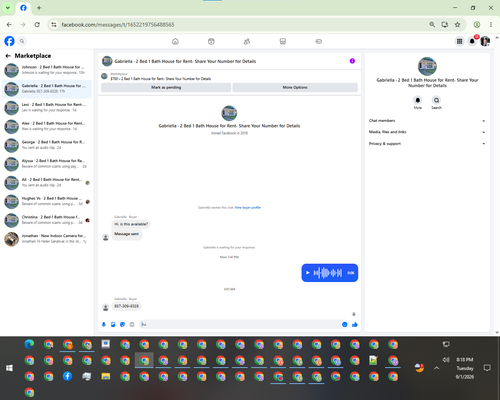This screenshot has width=500, height=400.
Task: Click the More Options button
Action: click(x=295, y=87)
